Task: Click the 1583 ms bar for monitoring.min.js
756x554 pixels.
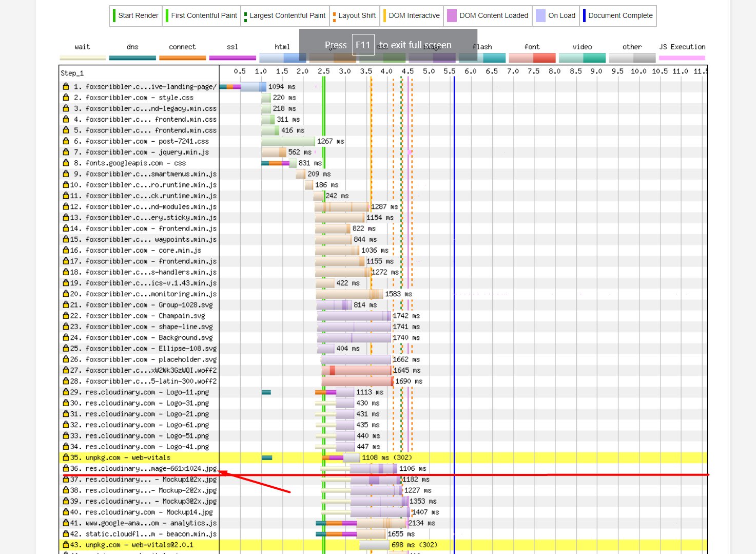Action: coord(350,294)
